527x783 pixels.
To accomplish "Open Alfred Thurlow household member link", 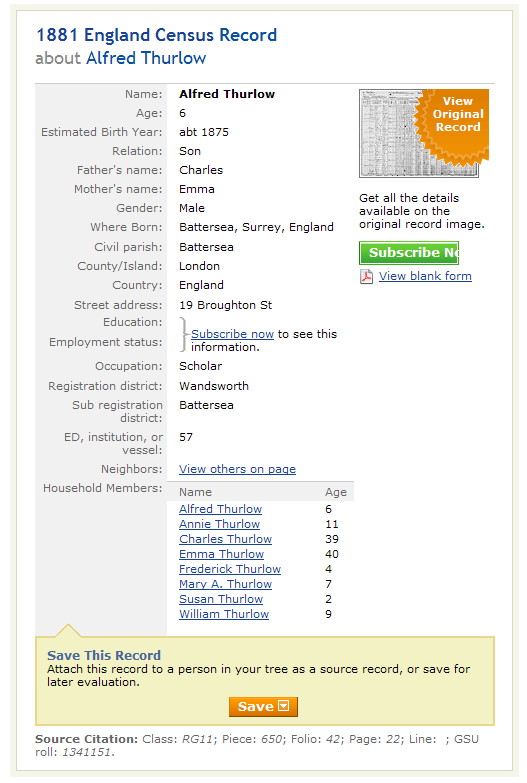I will coord(220,509).
